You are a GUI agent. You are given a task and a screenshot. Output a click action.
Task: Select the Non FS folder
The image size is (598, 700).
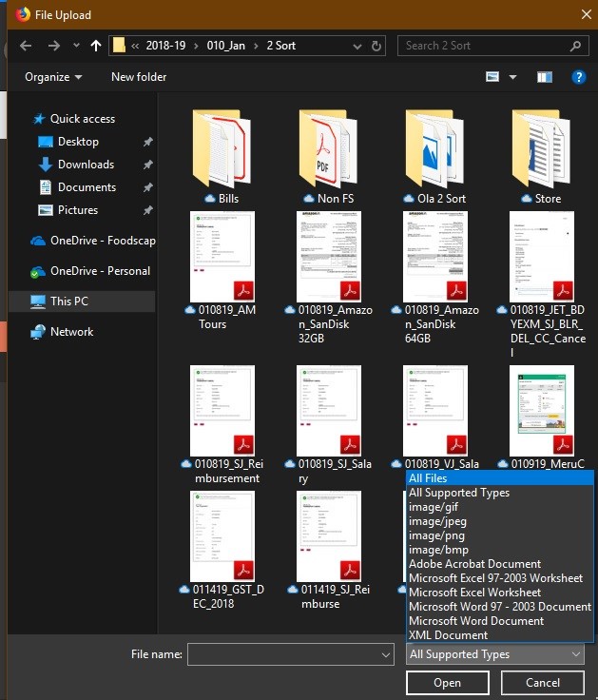[328, 157]
